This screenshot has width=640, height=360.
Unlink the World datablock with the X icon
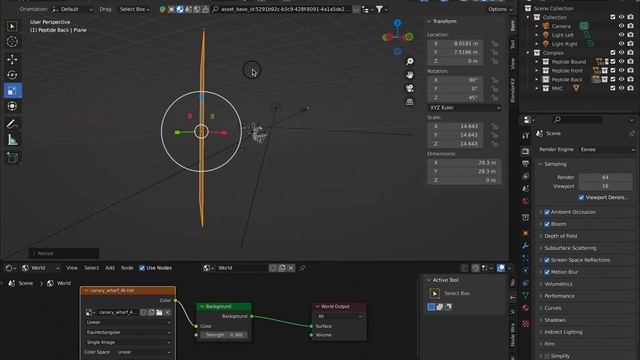[x=291, y=268]
